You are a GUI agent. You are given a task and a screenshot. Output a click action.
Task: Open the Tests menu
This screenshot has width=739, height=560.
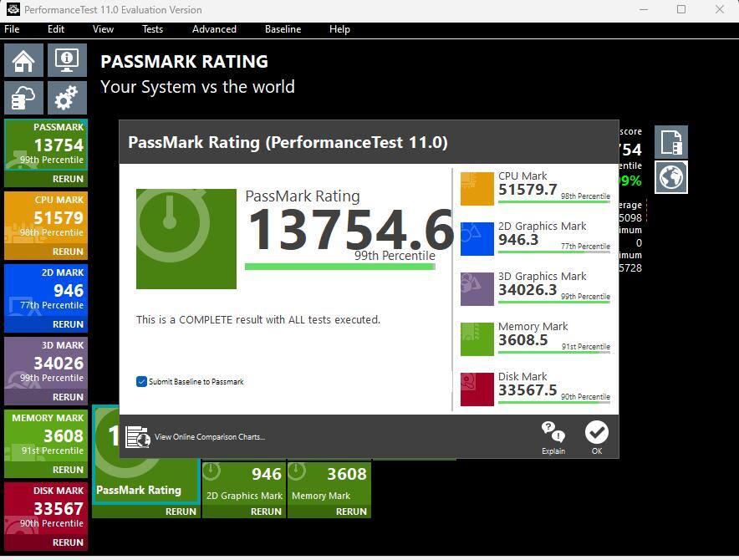[x=152, y=28]
